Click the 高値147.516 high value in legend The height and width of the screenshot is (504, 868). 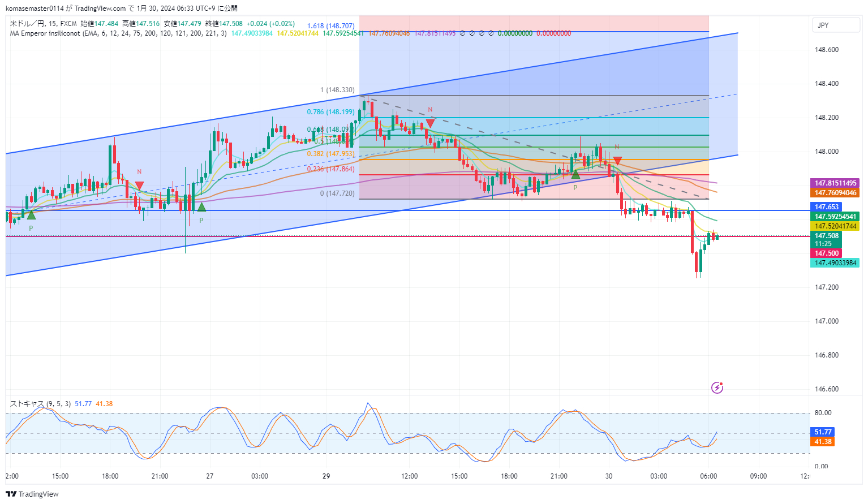pos(141,24)
